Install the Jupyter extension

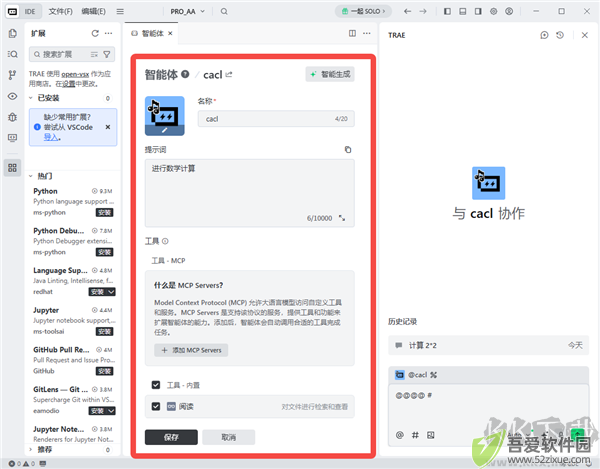tap(104, 331)
